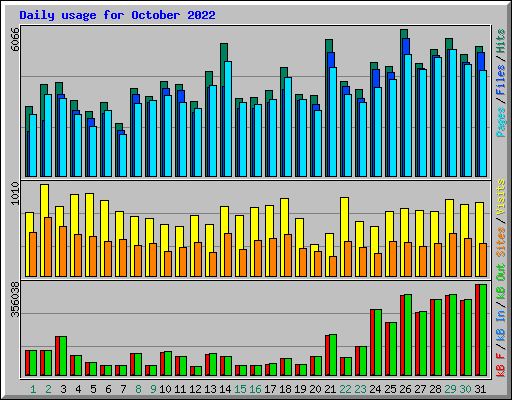Click the 'Hits' legend label
Screen dimensions: 512x400
(501, 41)
